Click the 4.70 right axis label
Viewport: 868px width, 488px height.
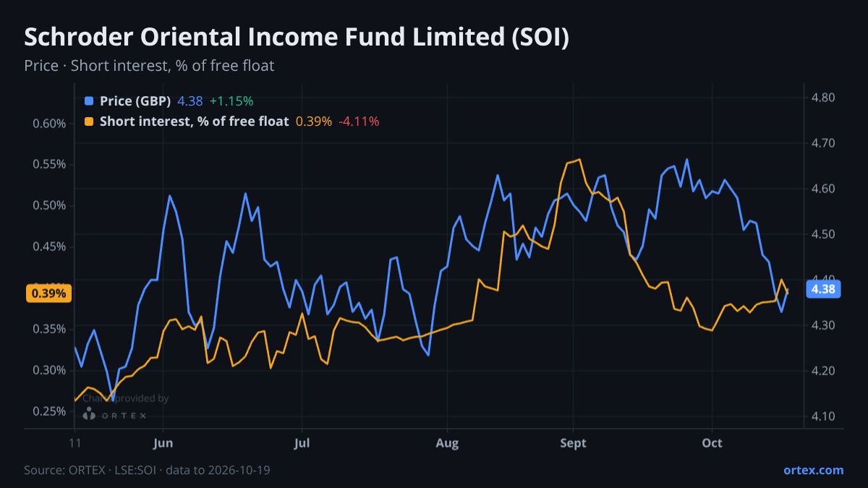823,143
